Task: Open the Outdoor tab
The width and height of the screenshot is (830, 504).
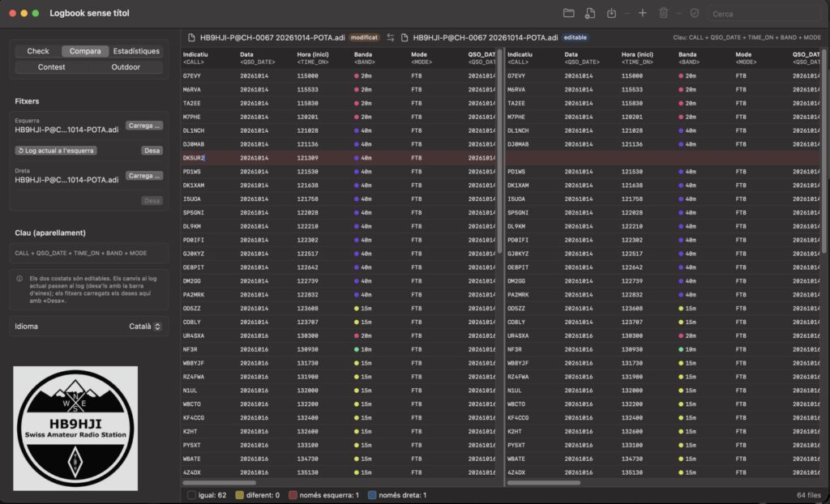Action: [126, 66]
